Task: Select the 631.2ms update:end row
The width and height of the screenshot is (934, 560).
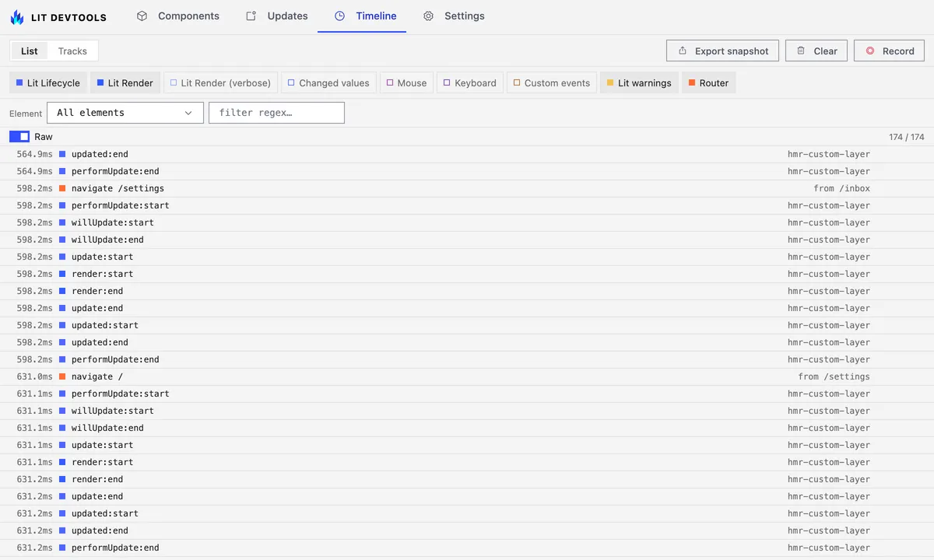Action: (467, 496)
